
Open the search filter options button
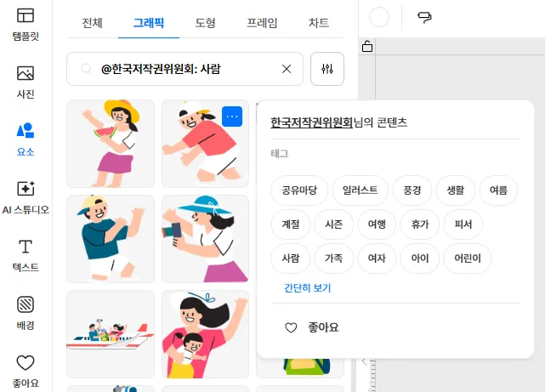pos(327,69)
